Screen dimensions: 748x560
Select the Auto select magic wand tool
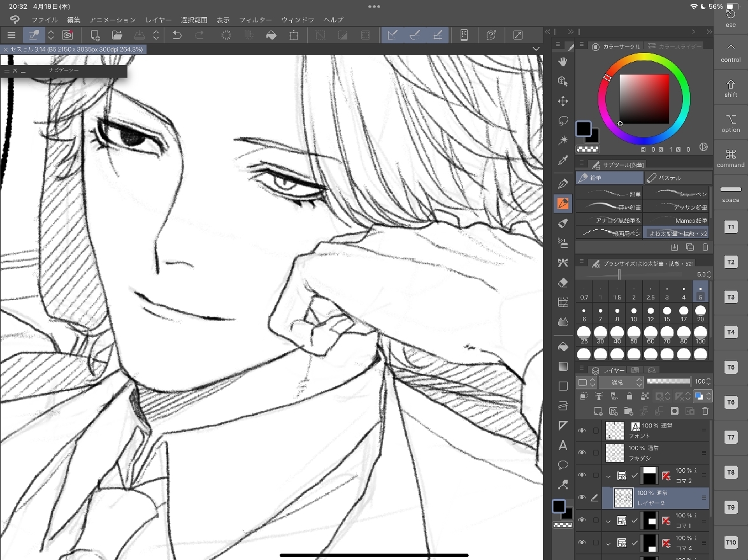[563, 140]
